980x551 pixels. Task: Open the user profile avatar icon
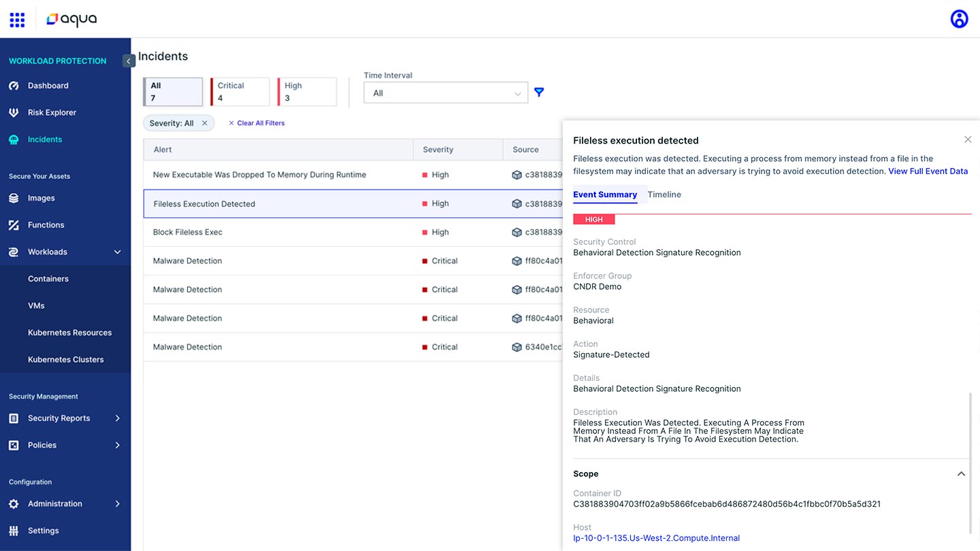click(959, 19)
